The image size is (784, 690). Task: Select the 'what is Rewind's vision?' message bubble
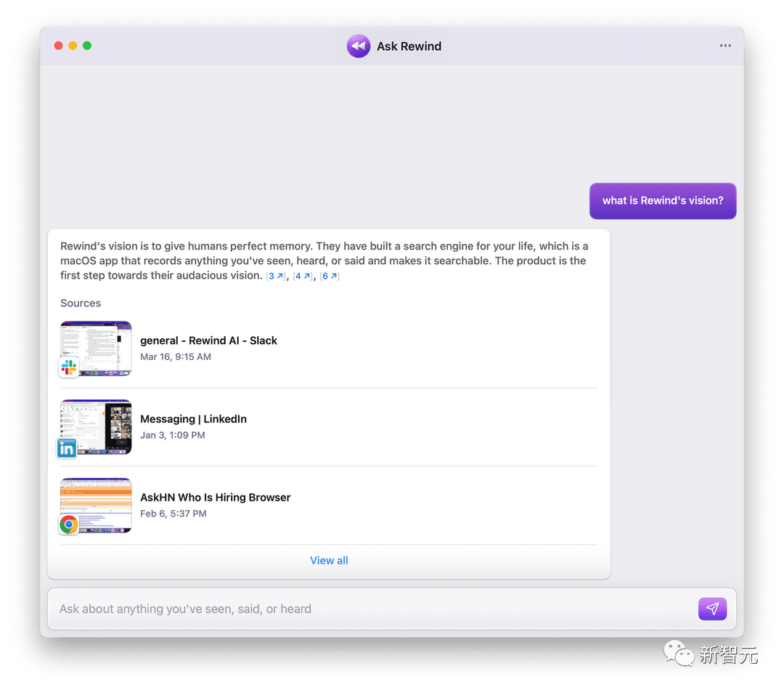663,201
